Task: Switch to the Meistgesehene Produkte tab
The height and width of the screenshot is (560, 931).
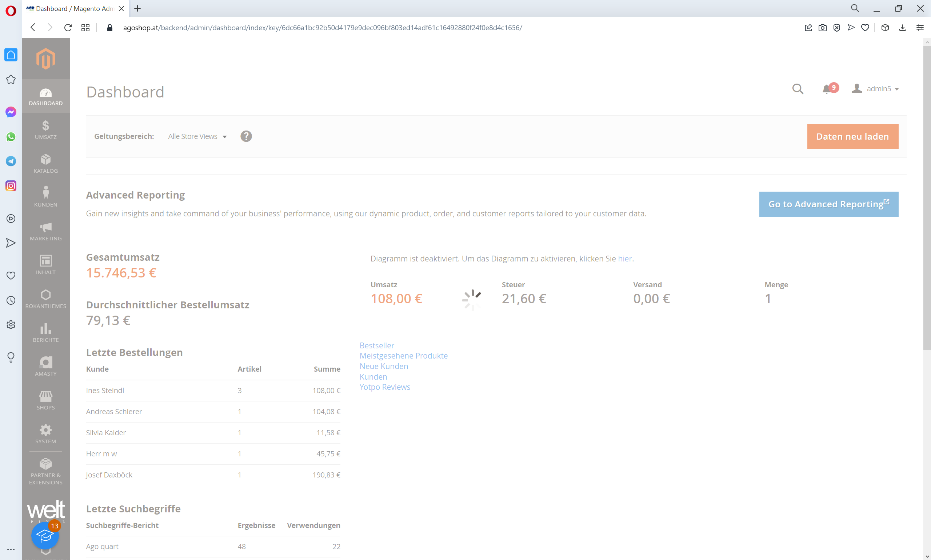Action: [x=403, y=356]
